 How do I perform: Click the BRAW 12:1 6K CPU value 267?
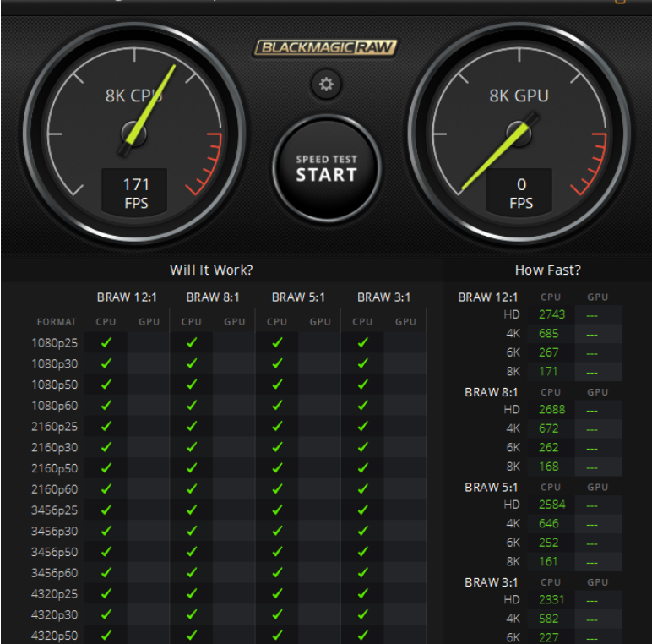click(x=548, y=352)
